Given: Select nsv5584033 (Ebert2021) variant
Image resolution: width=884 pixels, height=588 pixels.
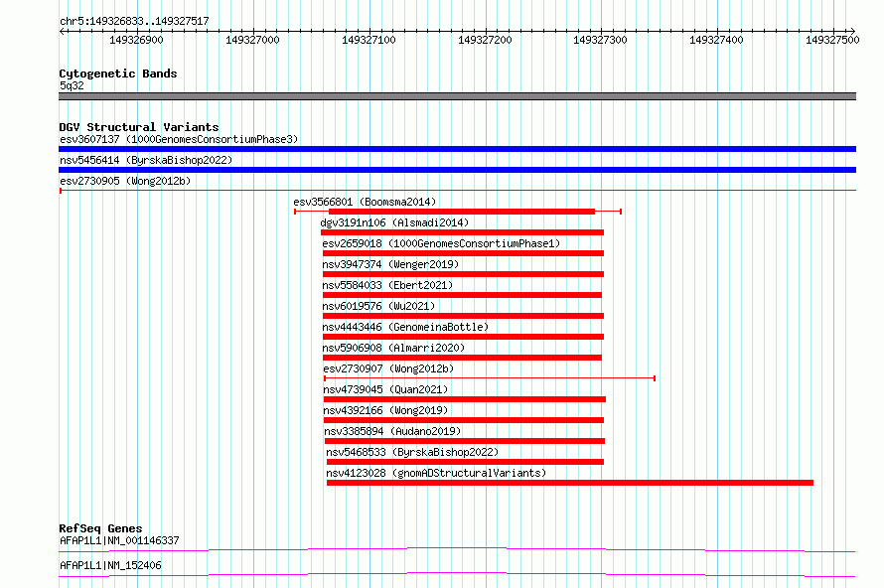Looking at the screenshot, I should [x=387, y=285].
